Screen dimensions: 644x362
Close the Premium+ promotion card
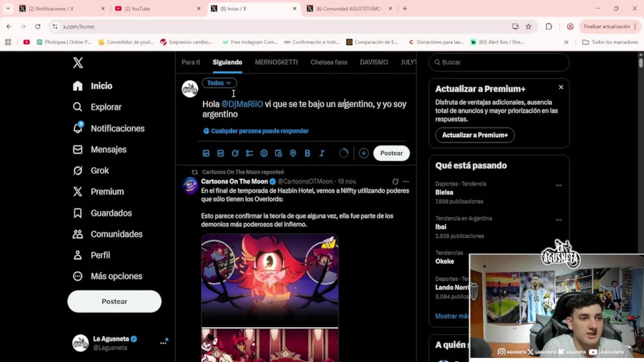pyautogui.click(x=561, y=87)
